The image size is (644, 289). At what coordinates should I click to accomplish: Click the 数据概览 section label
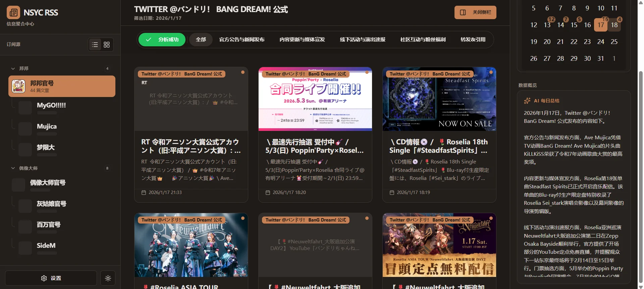[x=528, y=85]
